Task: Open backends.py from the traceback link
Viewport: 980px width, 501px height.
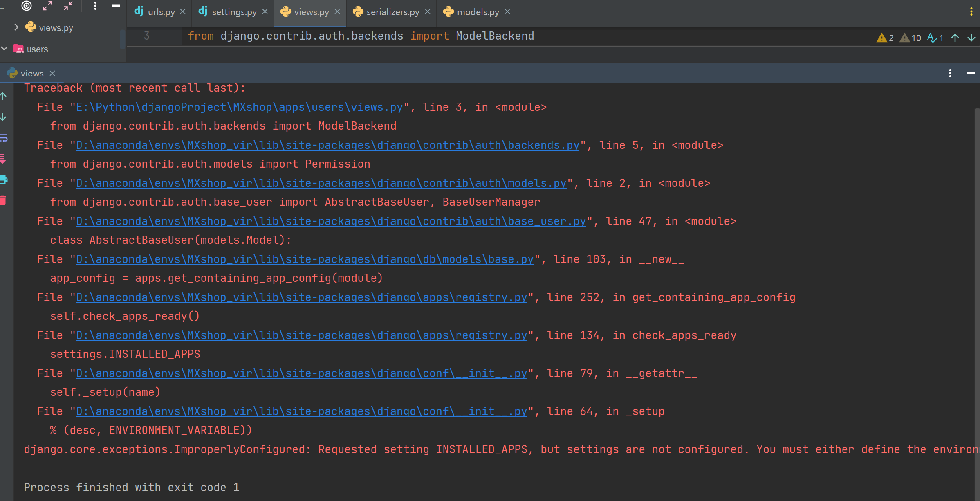Action: pyautogui.click(x=327, y=145)
